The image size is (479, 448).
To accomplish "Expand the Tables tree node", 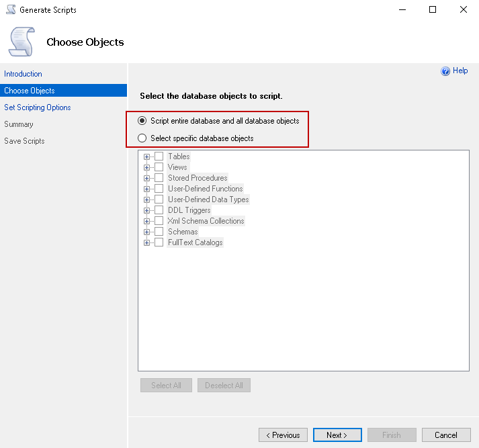I will click(146, 156).
